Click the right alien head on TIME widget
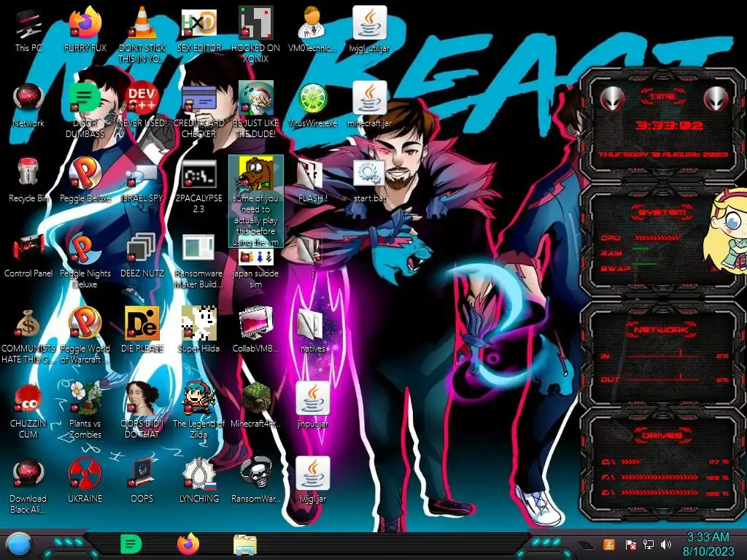The height and width of the screenshot is (560, 747). [x=716, y=99]
